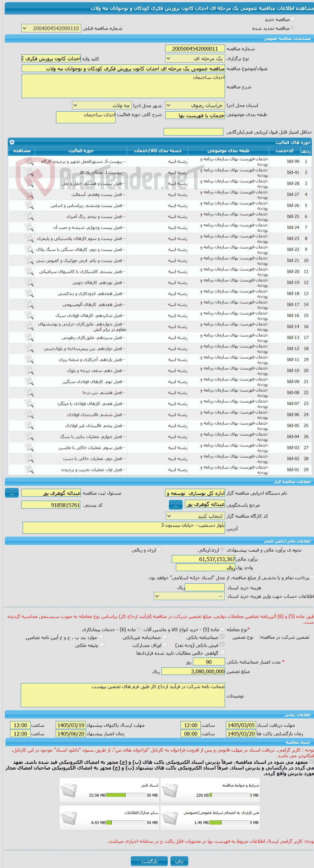314x868 pixels.
Task: Click the اسناد فنی size progress bar
Action: 126,795
